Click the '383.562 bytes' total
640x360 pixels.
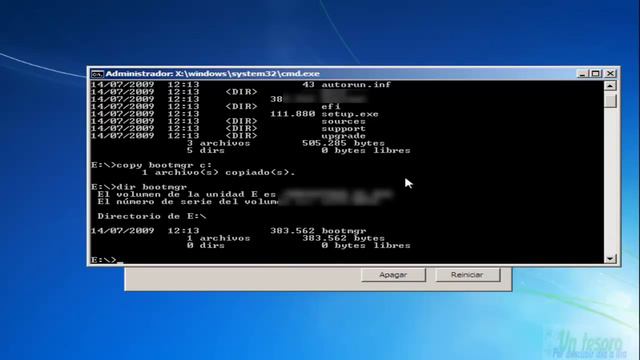tap(343, 238)
